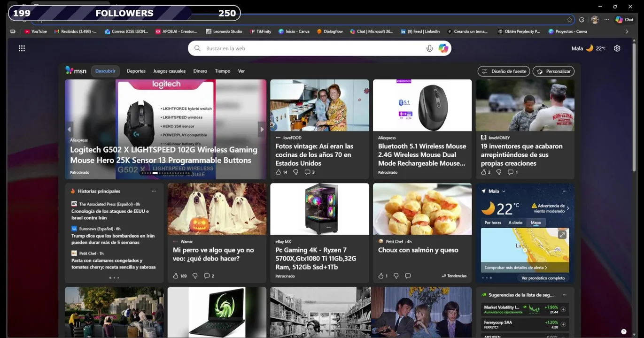Select the Tiempo tab
644x338 pixels.
[223, 71]
